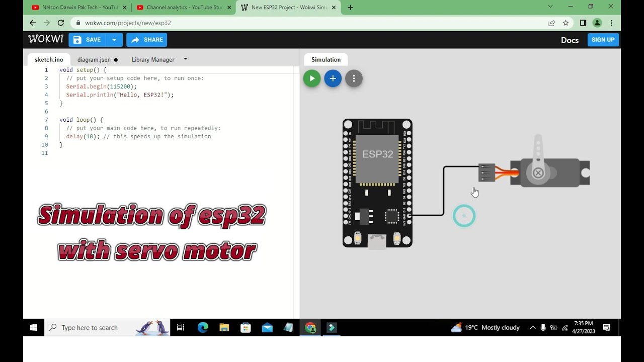
Task: Click the taskbar search box
Action: (x=107, y=327)
